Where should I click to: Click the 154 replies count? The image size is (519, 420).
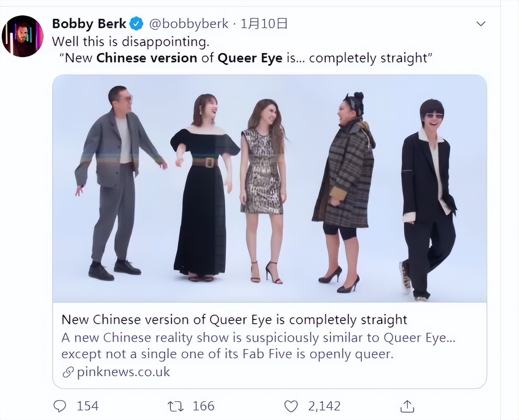pos(87,406)
